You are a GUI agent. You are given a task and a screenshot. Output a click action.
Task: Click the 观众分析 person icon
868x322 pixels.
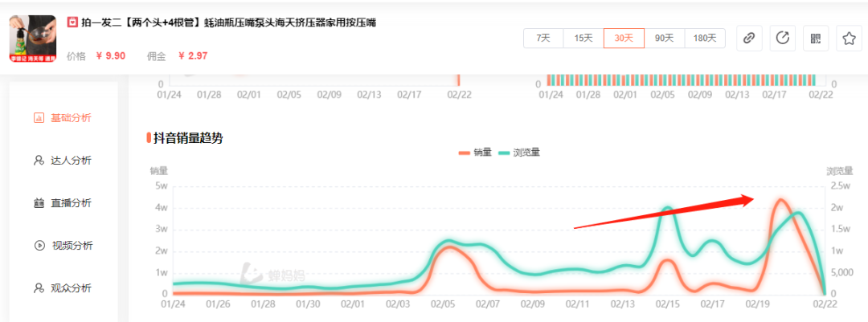[39, 288]
